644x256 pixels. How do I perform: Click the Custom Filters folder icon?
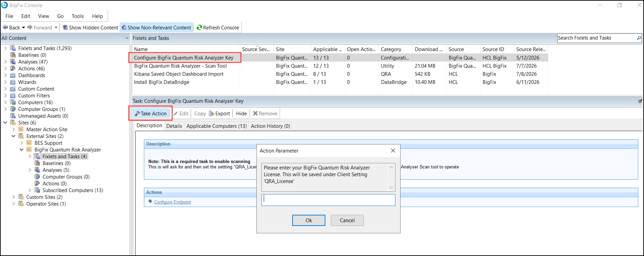click(x=13, y=95)
